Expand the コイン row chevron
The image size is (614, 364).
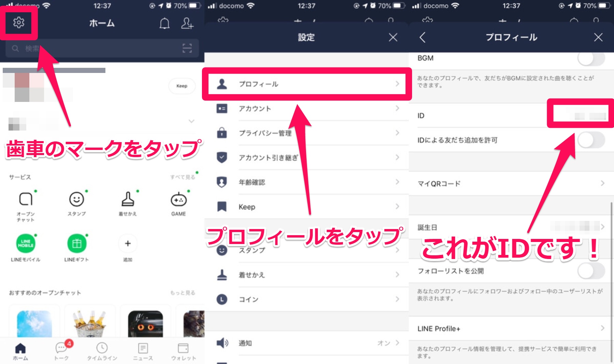tap(397, 299)
